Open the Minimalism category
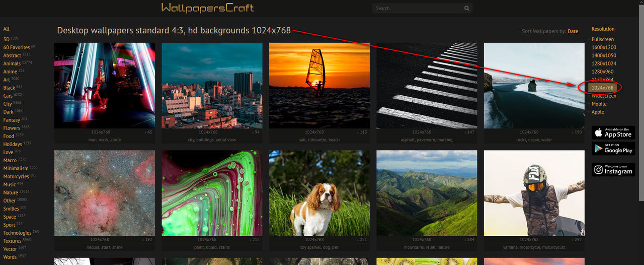The height and width of the screenshot is (265, 644). pyautogui.click(x=16, y=168)
